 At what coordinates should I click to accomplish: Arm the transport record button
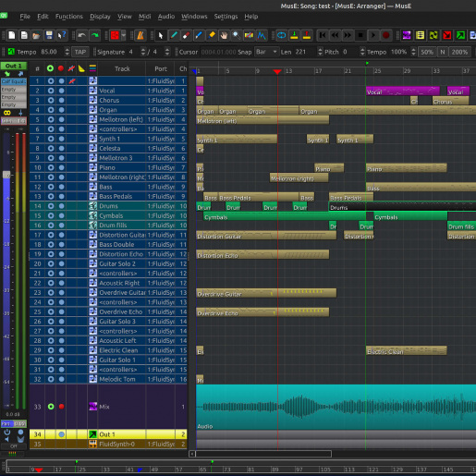[x=385, y=35]
